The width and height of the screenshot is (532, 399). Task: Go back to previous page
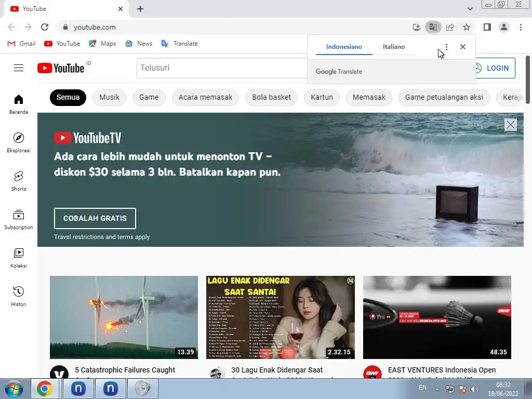tap(11, 27)
